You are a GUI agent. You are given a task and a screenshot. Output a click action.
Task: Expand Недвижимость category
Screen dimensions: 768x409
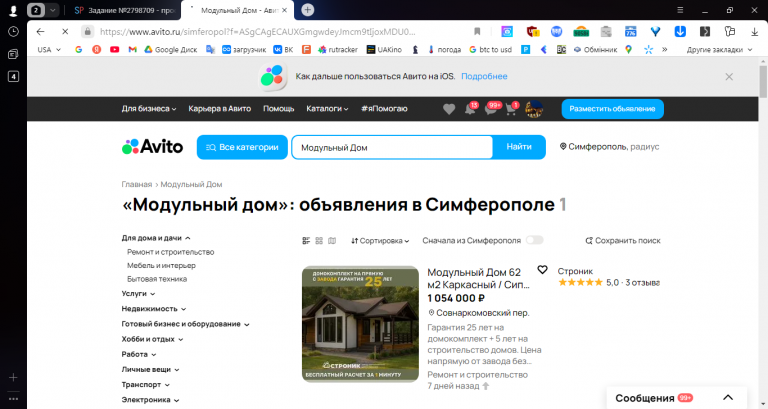tap(154, 309)
